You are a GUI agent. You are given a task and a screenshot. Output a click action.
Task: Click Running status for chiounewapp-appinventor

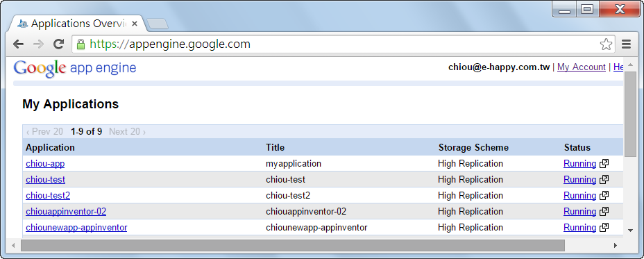(579, 228)
